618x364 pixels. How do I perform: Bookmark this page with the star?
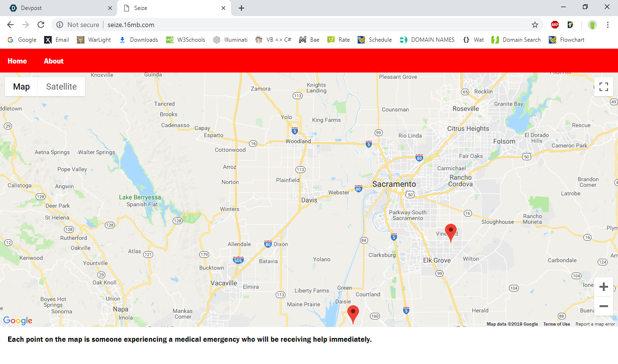point(535,25)
